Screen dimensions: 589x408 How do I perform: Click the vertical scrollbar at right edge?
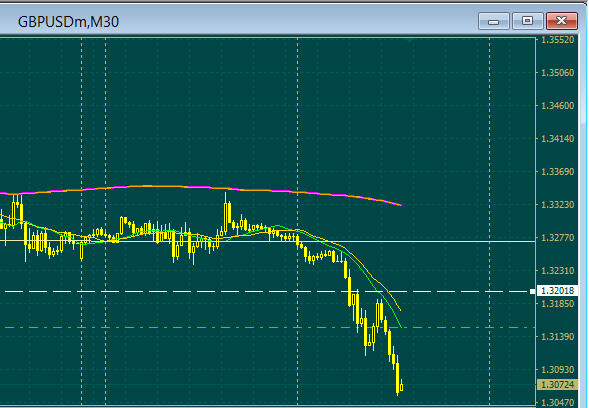tap(583, 222)
